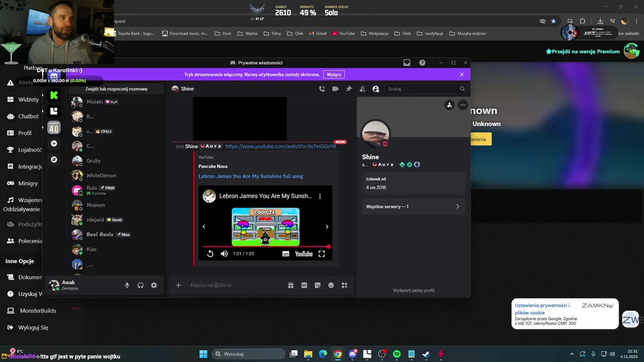The image size is (644, 362).
Task: Dismiss the streamer mode purple banner
Action: point(462,74)
